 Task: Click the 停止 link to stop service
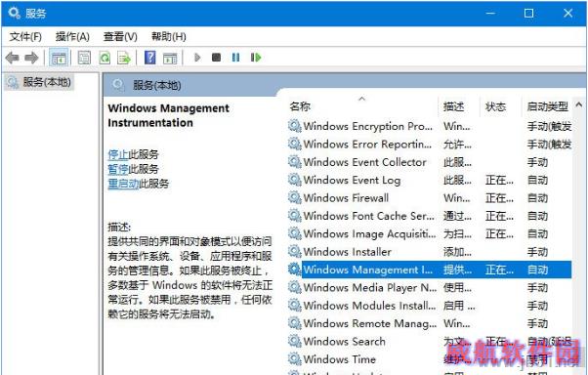pos(118,154)
